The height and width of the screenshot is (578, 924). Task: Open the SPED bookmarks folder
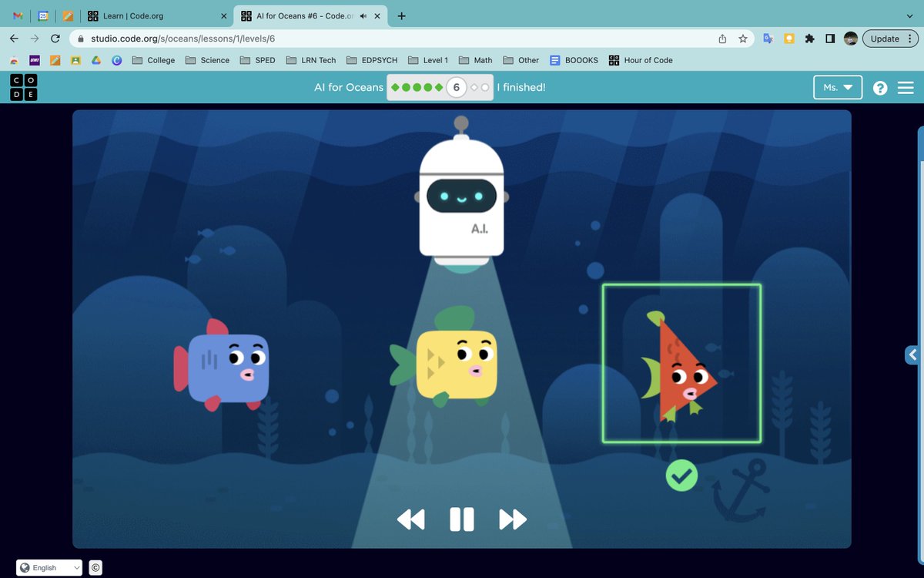(x=257, y=60)
